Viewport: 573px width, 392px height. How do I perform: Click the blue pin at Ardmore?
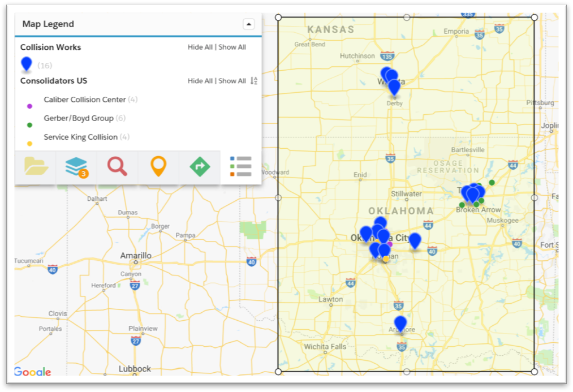(x=400, y=324)
